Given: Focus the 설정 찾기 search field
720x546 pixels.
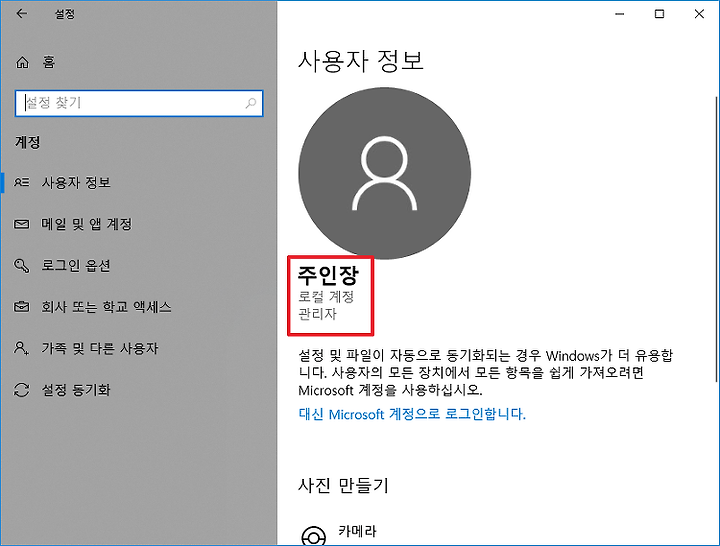Looking at the screenshot, I should (x=139, y=103).
